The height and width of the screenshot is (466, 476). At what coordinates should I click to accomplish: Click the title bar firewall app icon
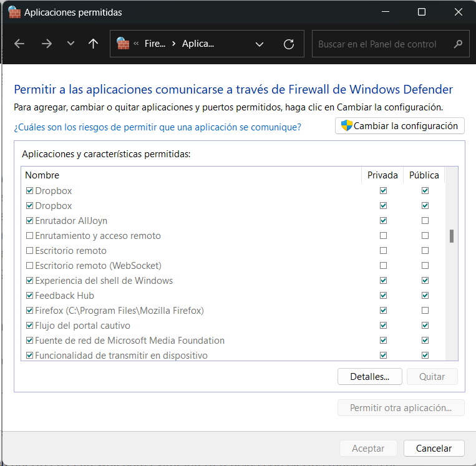point(14,12)
